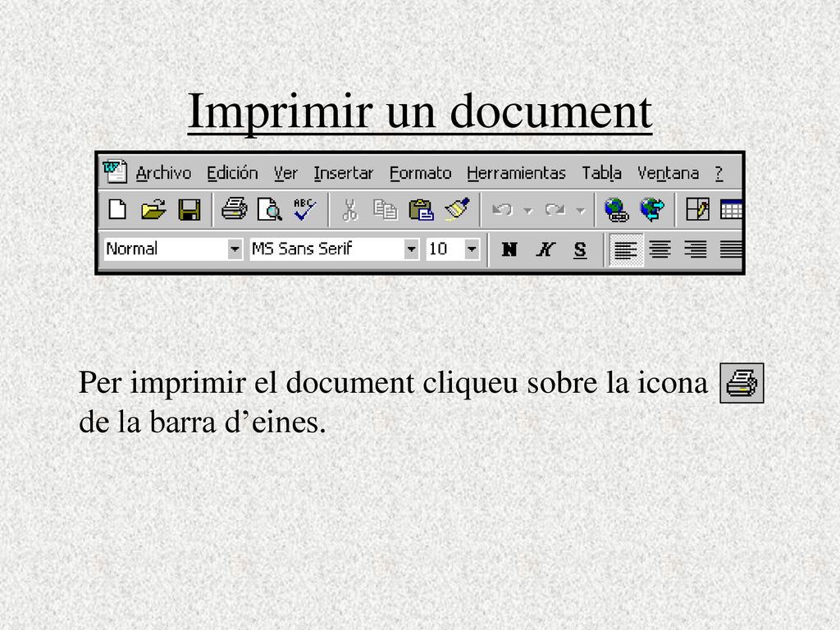Image resolution: width=840 pixels, height=630 pixels.
Task: Copy selection with the two-pages icon
Action: pyautogui.click(x=386, y=209)
